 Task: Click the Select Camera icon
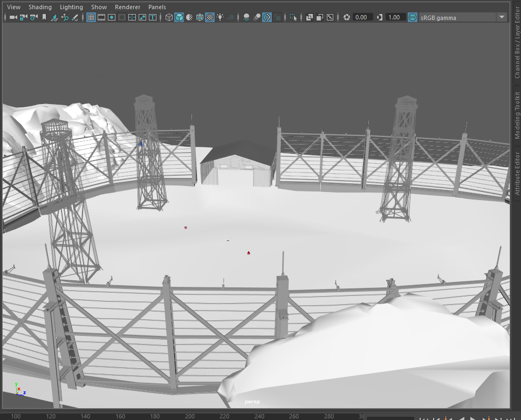coord(13,17)
